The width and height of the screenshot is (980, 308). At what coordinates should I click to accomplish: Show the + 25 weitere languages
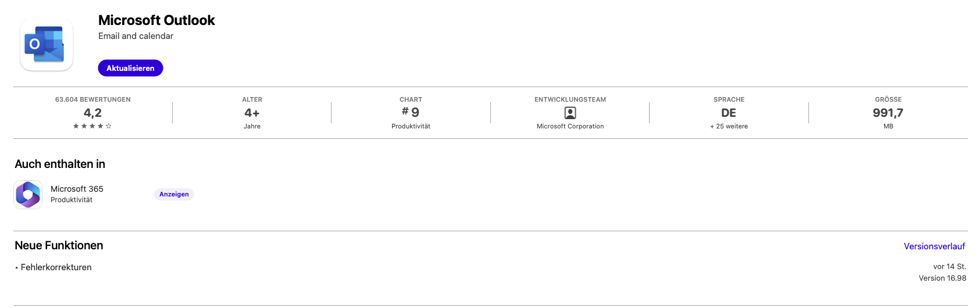729,126
